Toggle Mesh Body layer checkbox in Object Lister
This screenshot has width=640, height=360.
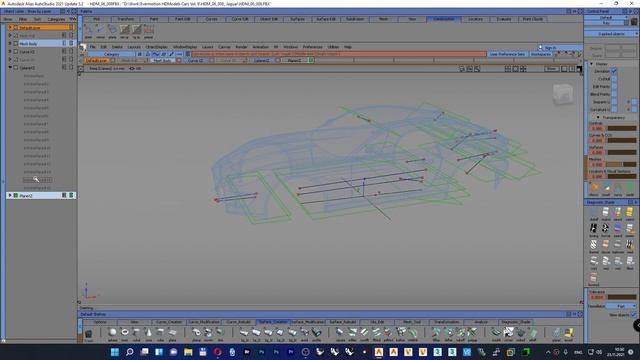coord(16,44)
